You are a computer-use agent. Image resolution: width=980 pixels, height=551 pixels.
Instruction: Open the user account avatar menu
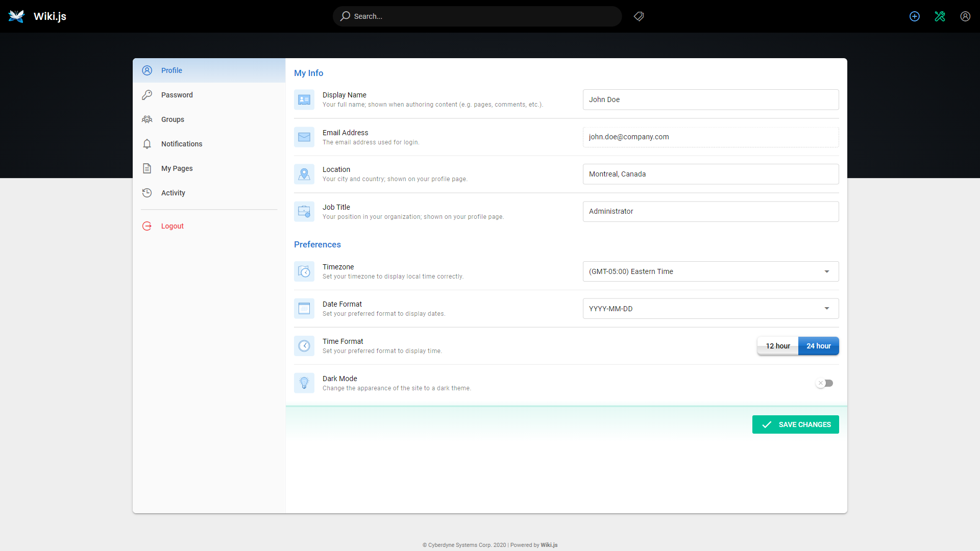pyautogui.click(x=965, y=16)
